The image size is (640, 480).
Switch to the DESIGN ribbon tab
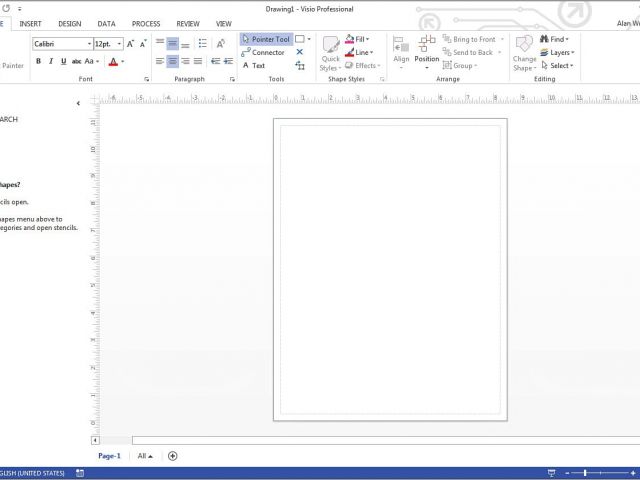point(69,23)
